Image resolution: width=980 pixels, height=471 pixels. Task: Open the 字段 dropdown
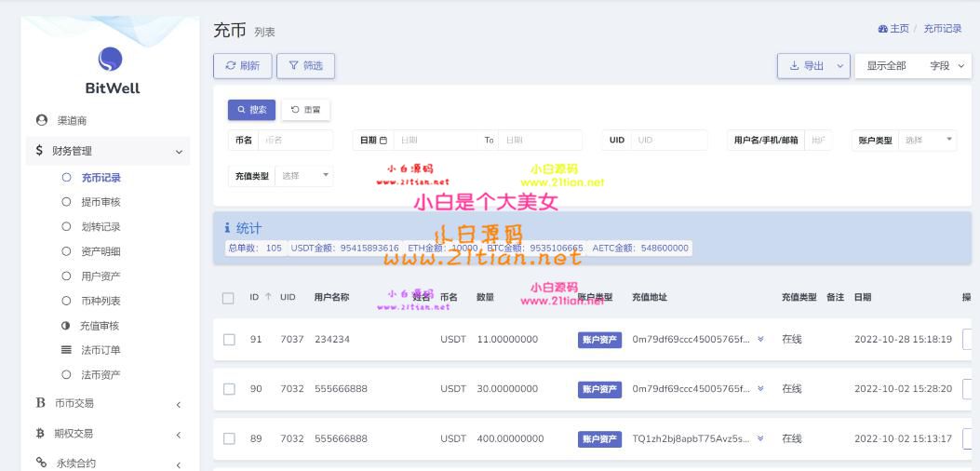(946, 66)
